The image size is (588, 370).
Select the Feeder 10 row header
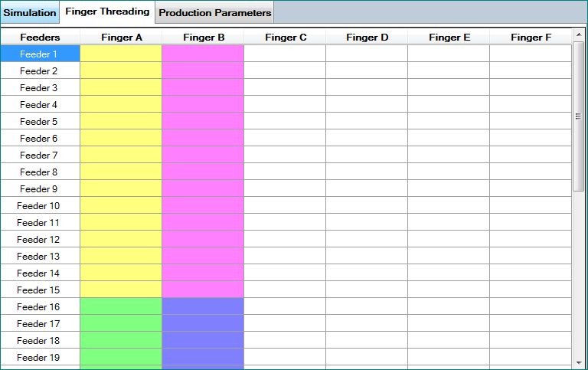[x=40, y=206]
